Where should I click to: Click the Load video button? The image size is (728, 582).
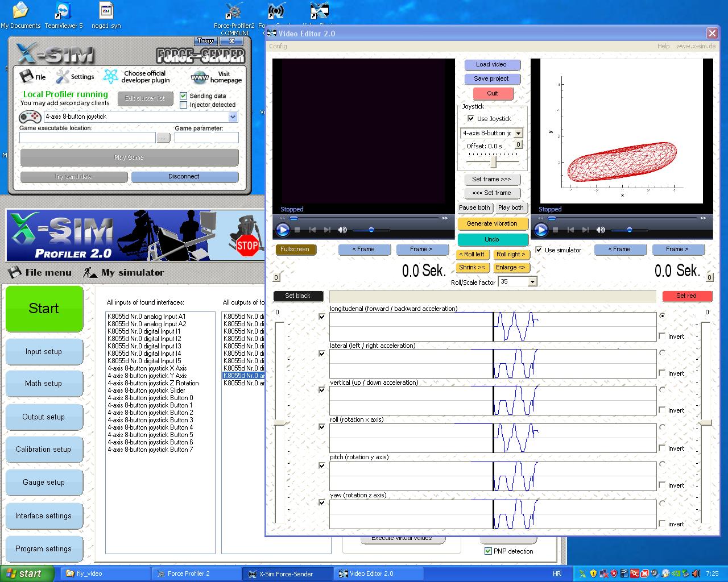(x=491, y=64)
